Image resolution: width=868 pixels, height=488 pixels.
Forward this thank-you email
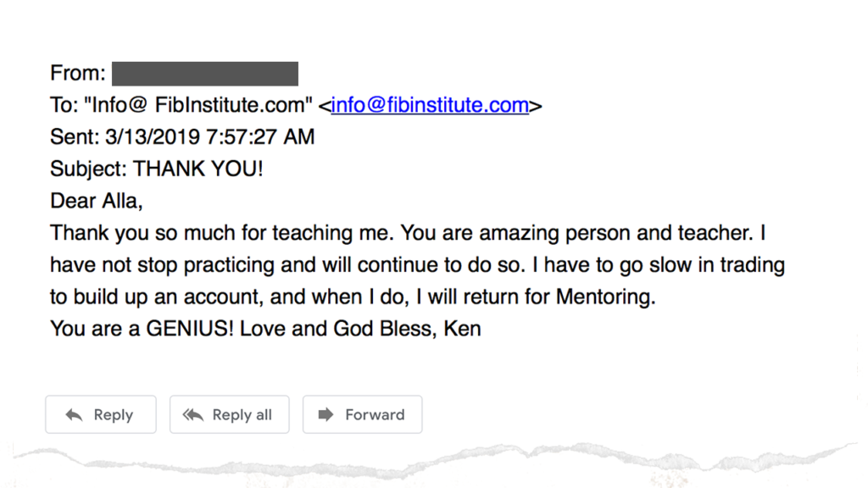coord(363,414)
